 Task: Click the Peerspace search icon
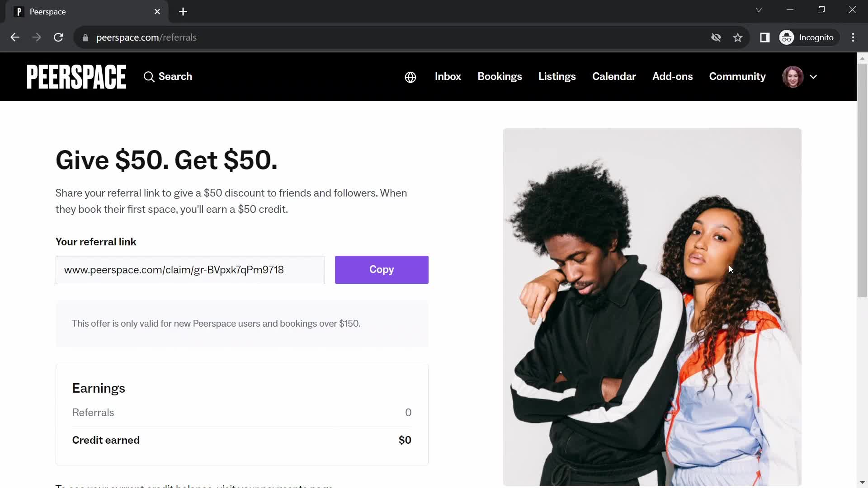(149, 77)
